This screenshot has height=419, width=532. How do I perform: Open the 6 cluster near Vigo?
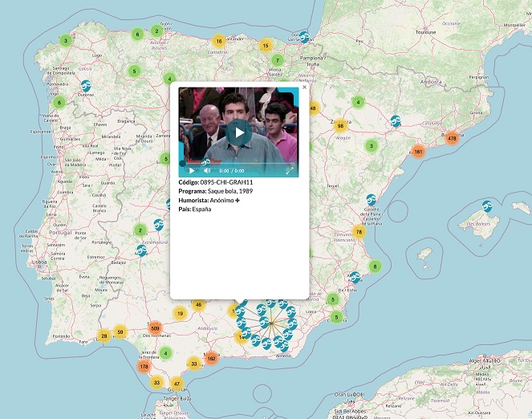[59, 103]
